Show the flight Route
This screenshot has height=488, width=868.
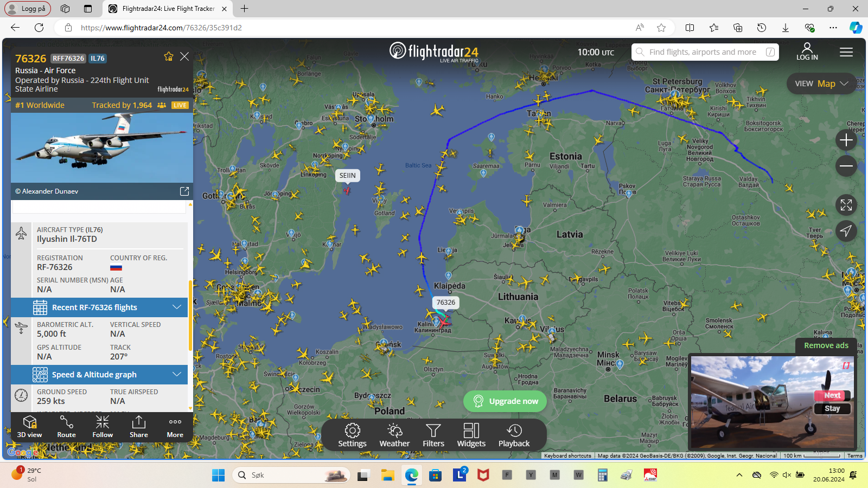coord(66,427)
